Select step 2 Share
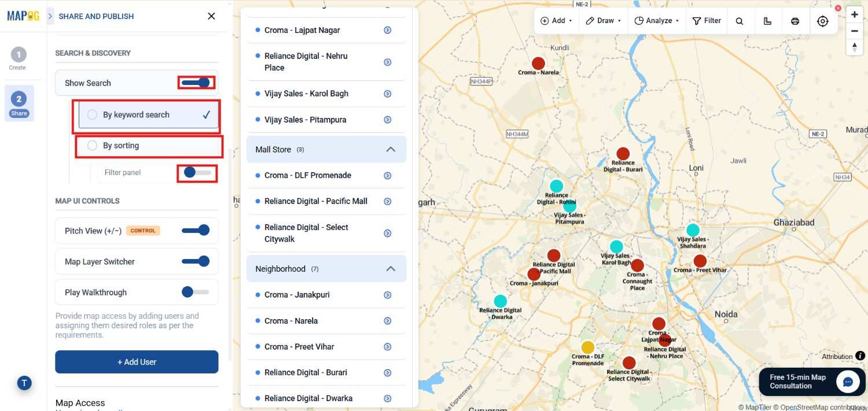Screen dimensions: 868x411 coord(19,103)
